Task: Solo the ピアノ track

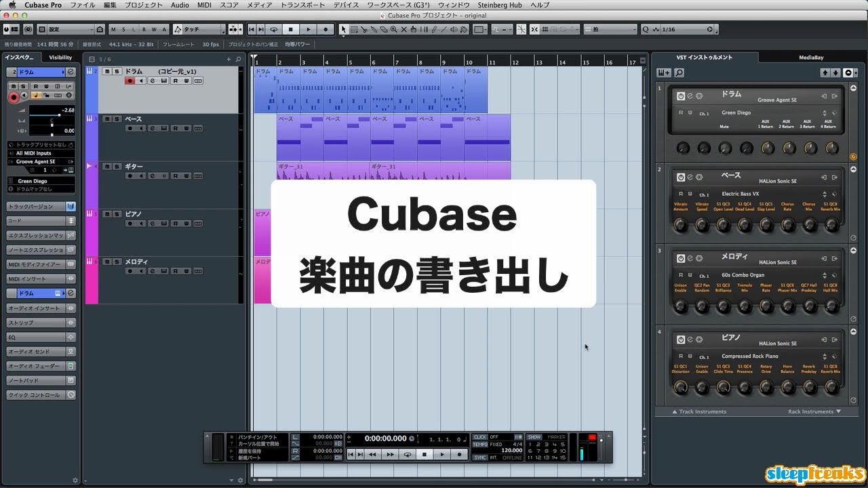Action: pos(115,213)
